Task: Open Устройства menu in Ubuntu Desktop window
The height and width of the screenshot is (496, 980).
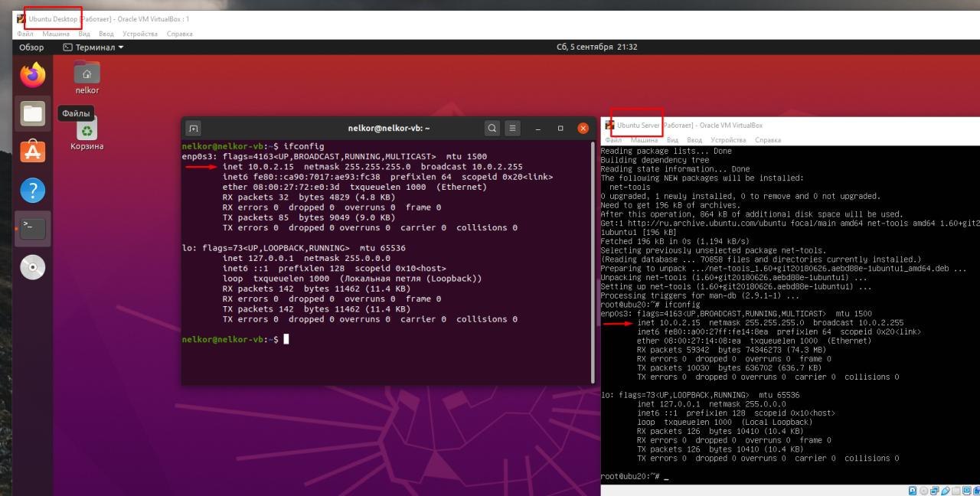Action: pyautogui.click(x=139, y=34)
